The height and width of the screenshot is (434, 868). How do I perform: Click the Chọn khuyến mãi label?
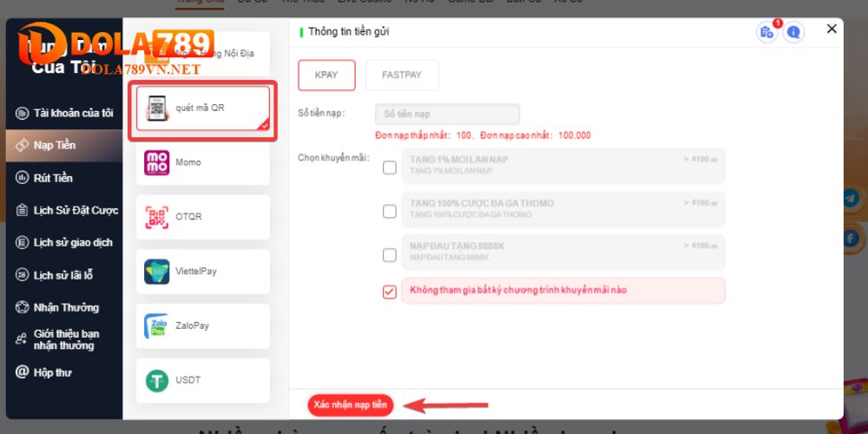click(x=334, y=158)
